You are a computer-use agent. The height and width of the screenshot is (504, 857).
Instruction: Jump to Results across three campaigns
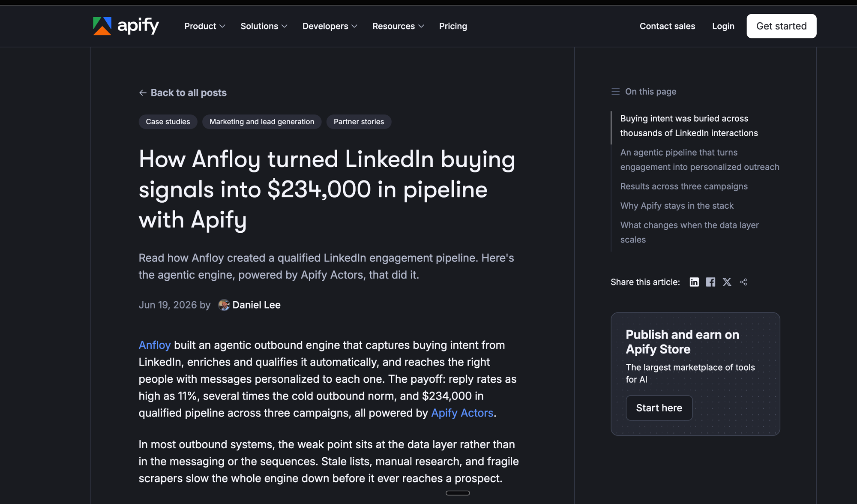coord(684,186)
